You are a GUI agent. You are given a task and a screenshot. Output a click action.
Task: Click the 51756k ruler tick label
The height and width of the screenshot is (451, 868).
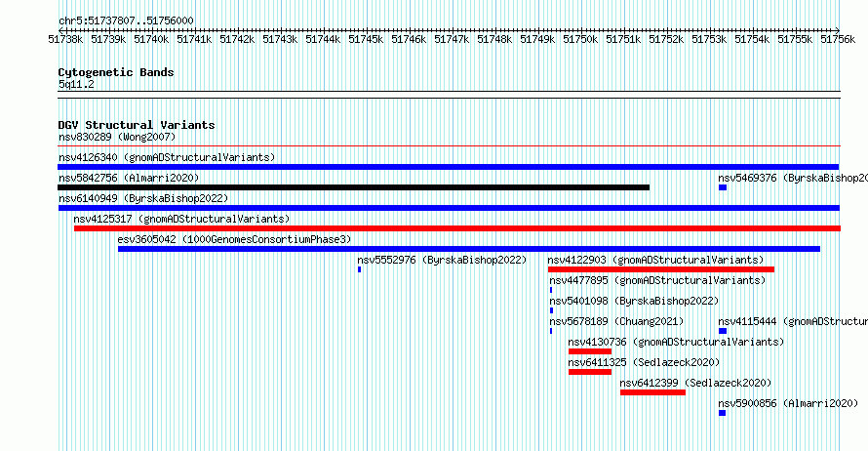pyautogui.click(x=838, y=39)
